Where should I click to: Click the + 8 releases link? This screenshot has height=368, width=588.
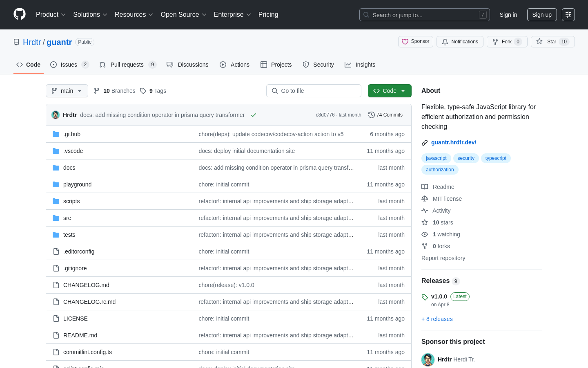437,319
